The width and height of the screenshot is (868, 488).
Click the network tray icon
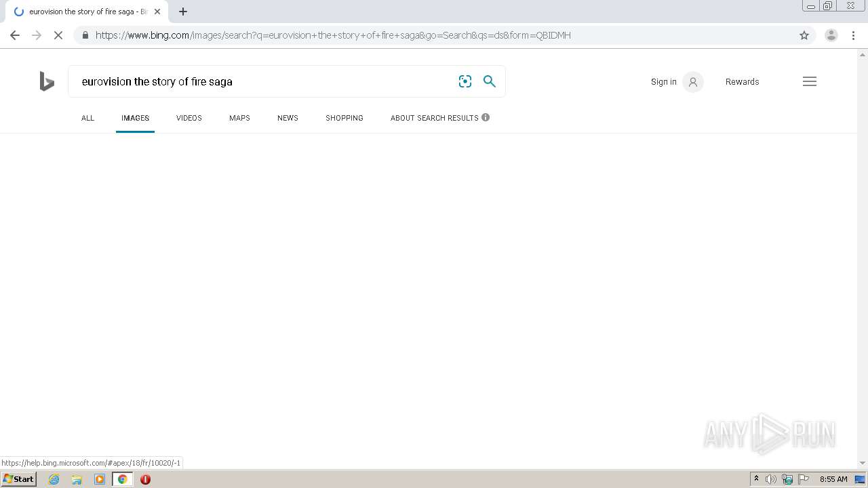787,479
